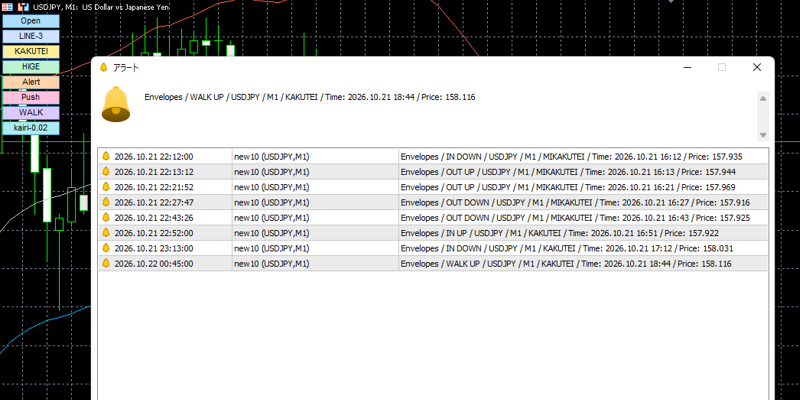Click the small bell in the アラート title bar

tap(104, 67)
